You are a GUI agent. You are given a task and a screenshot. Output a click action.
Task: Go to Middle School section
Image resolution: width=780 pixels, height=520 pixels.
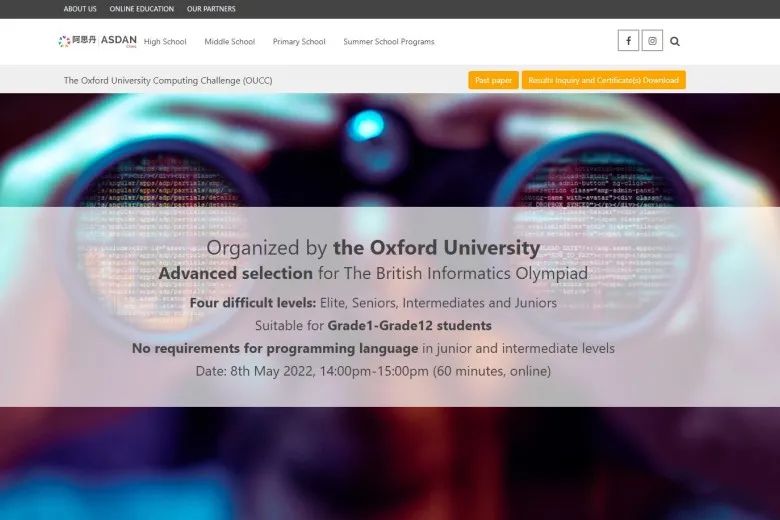click(x=230, y=42)
